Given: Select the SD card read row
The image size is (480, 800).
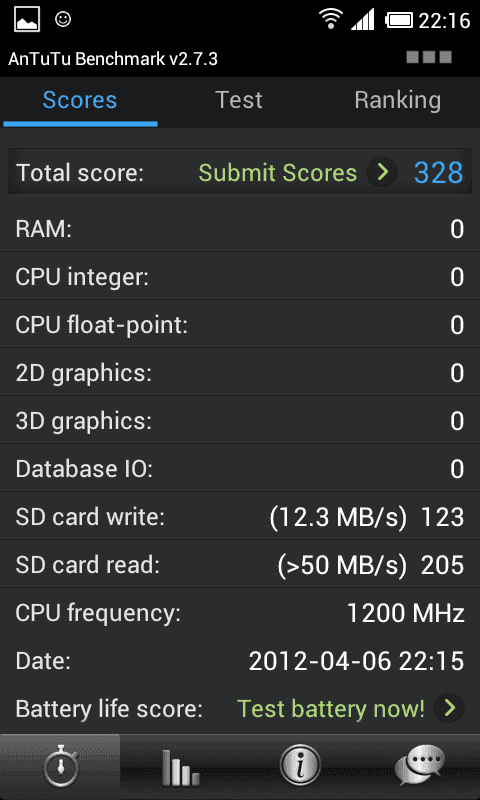Looking at the screenshot, I should (x=240, y=565).
